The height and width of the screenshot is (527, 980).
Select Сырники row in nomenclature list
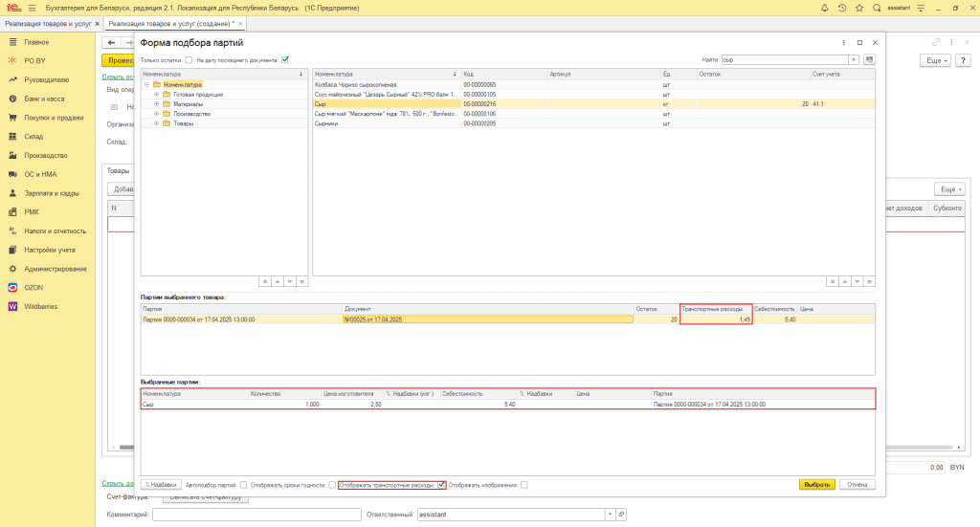point(593,123)
